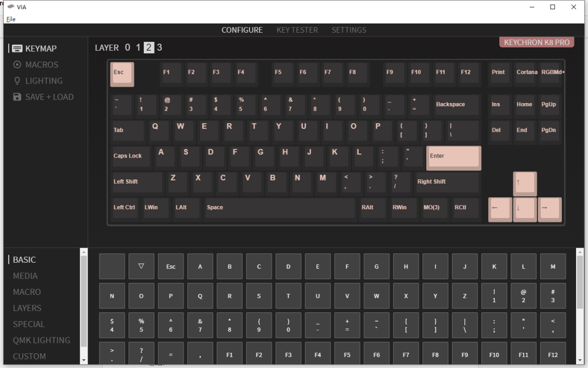Image resolution: width=588 pixels, height=368 pixels.
Task: Click down arrow of keycode palette scrollbar
Action: coord(580,360)
